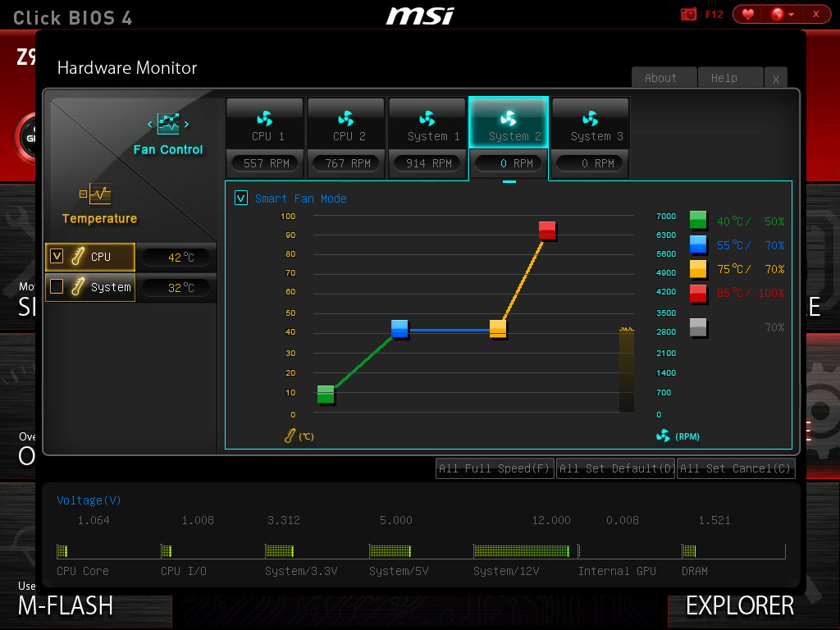The image size is (840, 630).
Task: Click the CPU Core voltage label
Action: pos(83,571)
